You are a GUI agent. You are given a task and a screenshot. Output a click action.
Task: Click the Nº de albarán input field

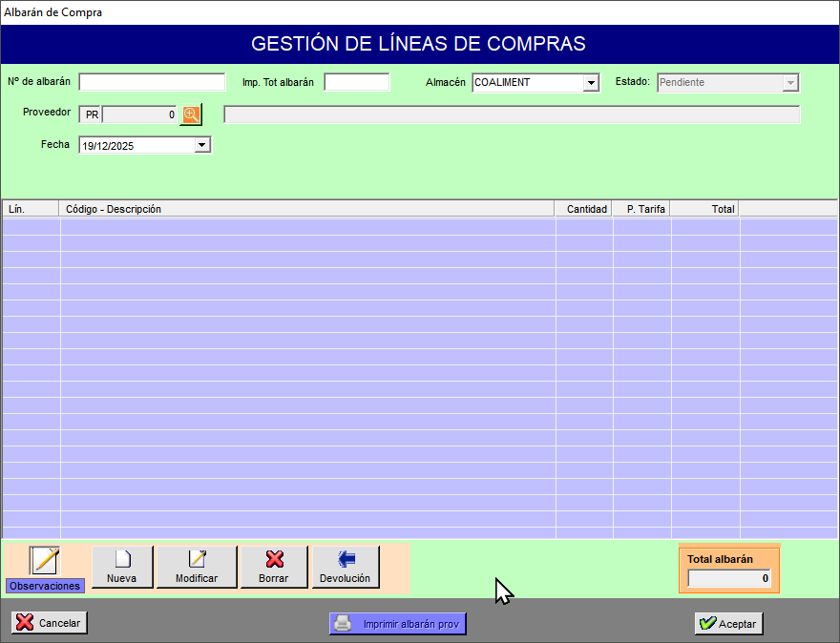pos(152,82)
